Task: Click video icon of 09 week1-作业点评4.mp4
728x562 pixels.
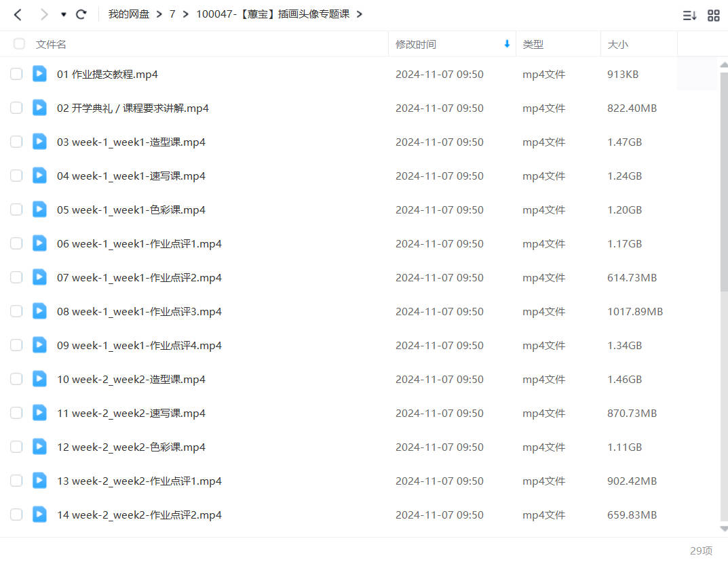Action: pos(39,345)
